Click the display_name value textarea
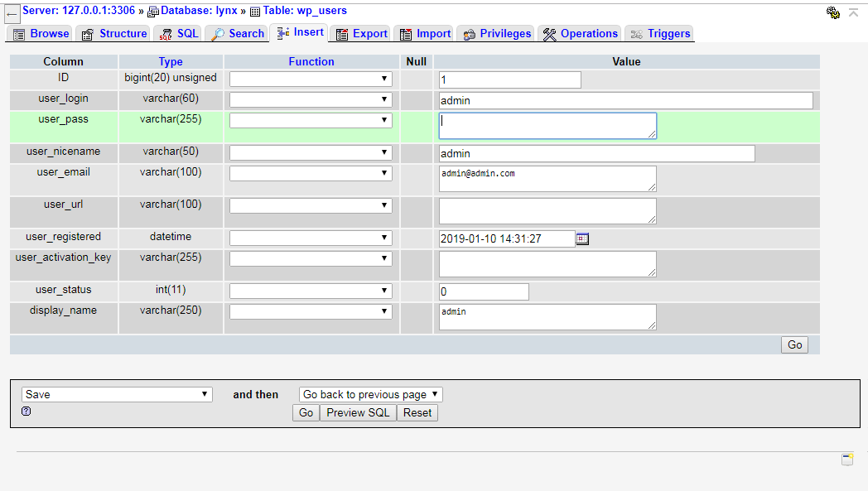This screenshot has width=868, height=491. click(x=547, y=317)
